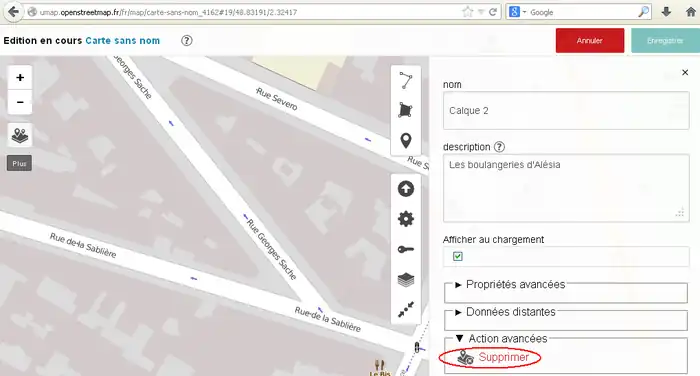This screenshot has height=376, width=700.
Task: Zoom in with the plus map control
Action: click(x=20, y=78)
